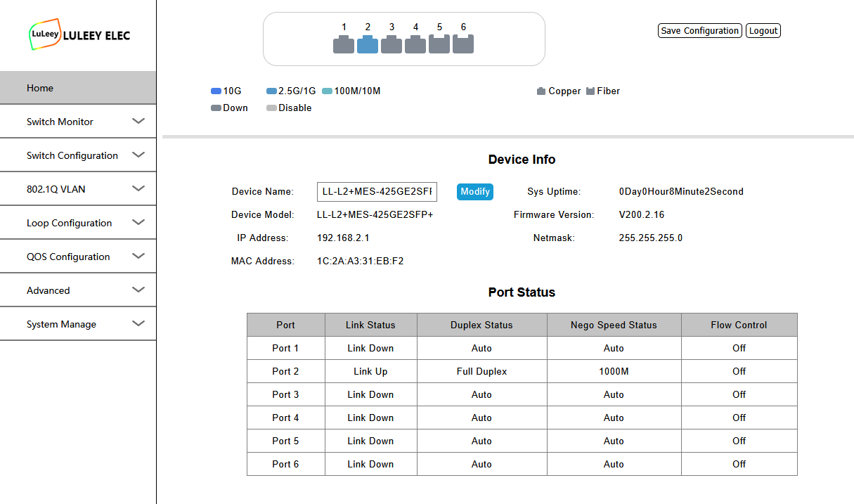Open Loop Configuration menu
854x504 pixels.
point(78,223)
